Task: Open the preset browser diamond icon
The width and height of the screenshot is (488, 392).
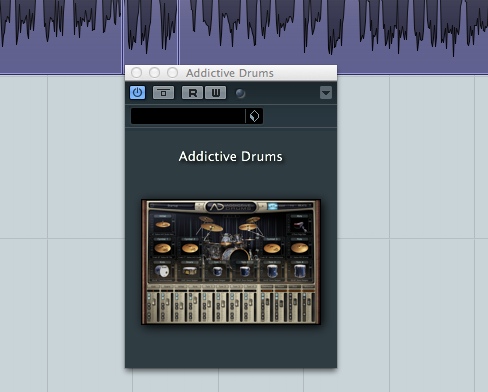Action: (x=254, y=116)
